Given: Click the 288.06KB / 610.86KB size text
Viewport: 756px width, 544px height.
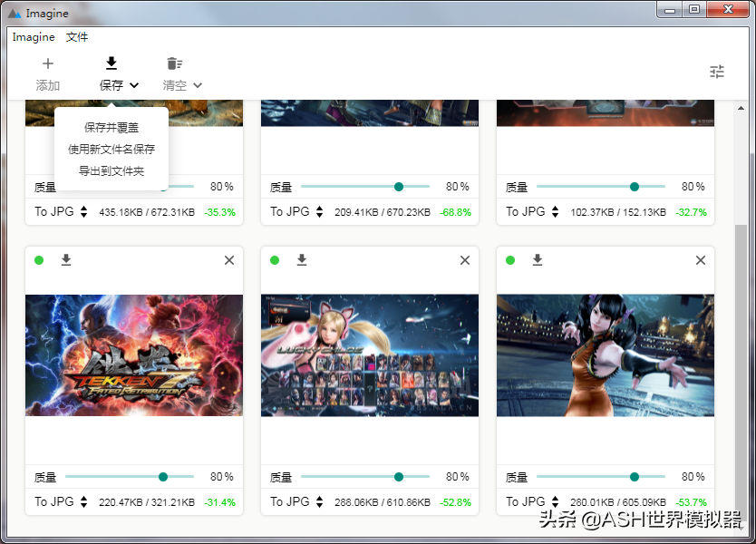Looking at the screenshot, I should click(x=383, y=502).
